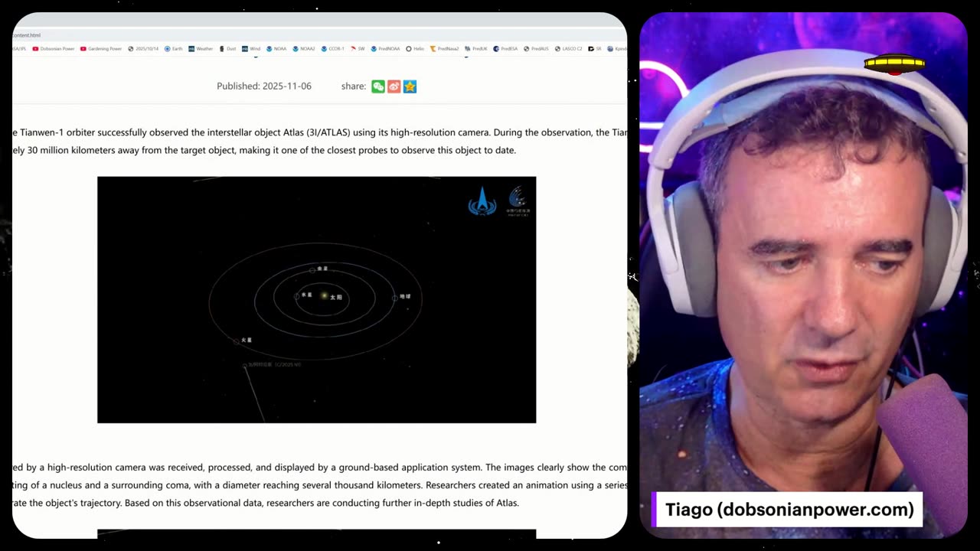980x551 pixels.
Task: Open the NOAA2 bookmark
Action: point(304,49)
